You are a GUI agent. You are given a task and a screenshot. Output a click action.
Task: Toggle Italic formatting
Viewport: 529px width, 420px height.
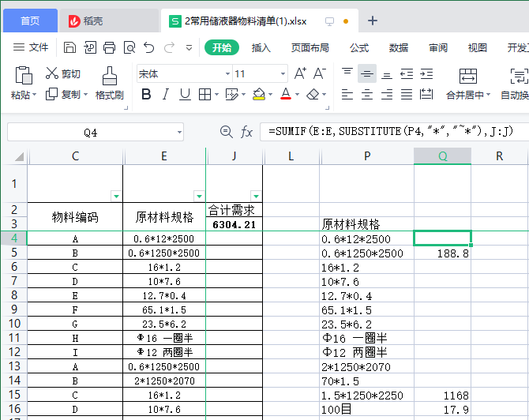[x=165, y=95]
